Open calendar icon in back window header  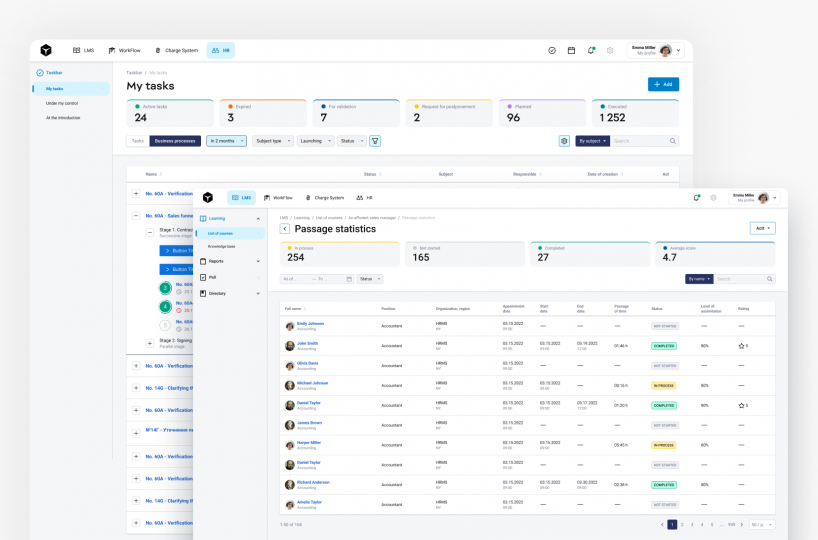tap(571, 50)
